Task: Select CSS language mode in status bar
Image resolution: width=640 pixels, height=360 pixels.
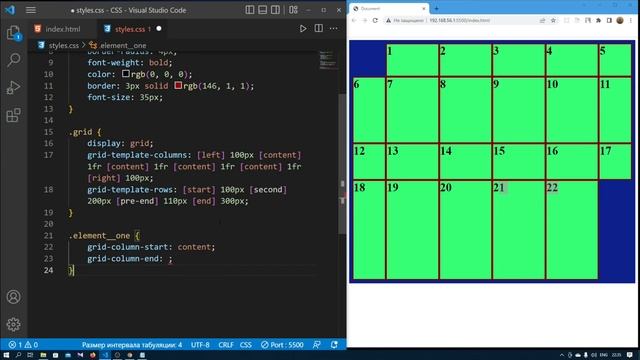Action: [x=246, y=345]
